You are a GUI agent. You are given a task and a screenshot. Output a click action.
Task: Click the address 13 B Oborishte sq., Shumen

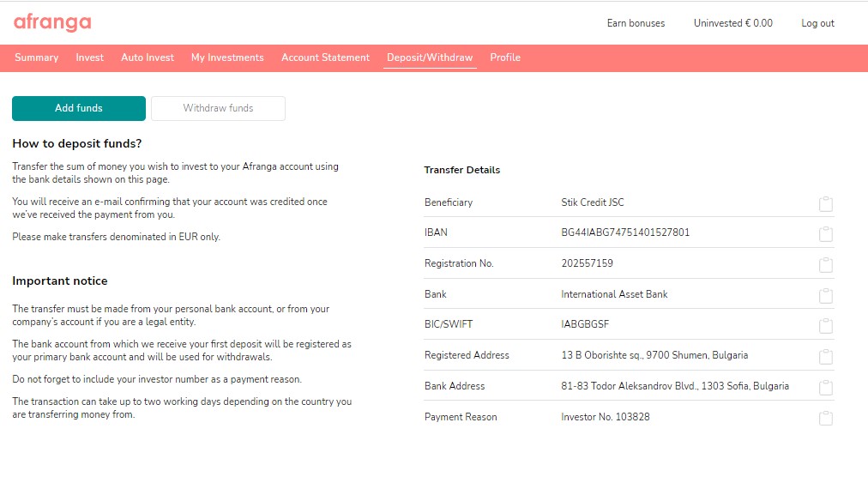click(x=654, y=355)
